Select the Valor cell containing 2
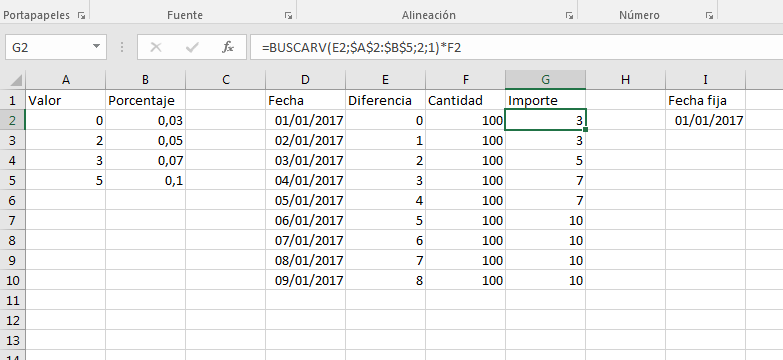 (x=65, y=140)
